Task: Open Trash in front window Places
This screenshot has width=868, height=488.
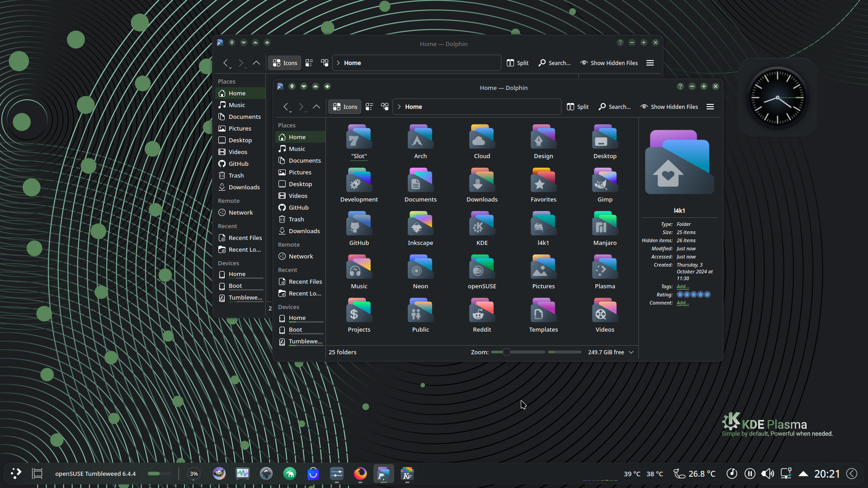Action: click(300, 219)
